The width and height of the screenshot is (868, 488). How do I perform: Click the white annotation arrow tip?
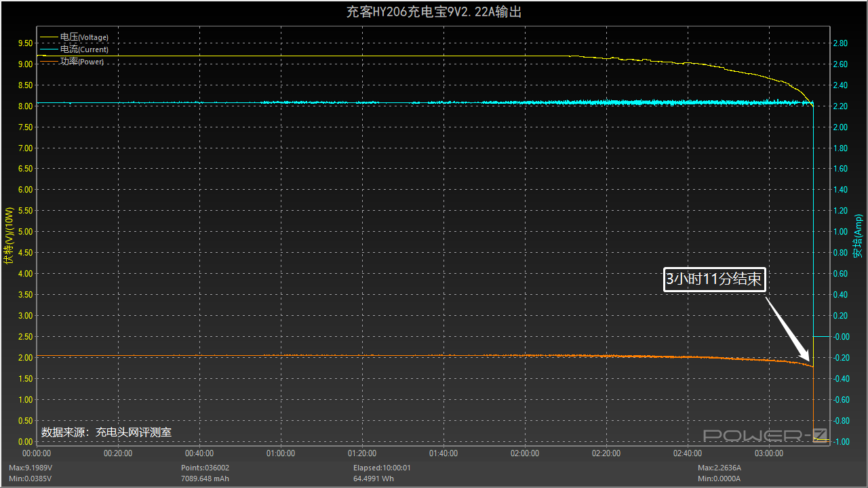tap(809, 361)
